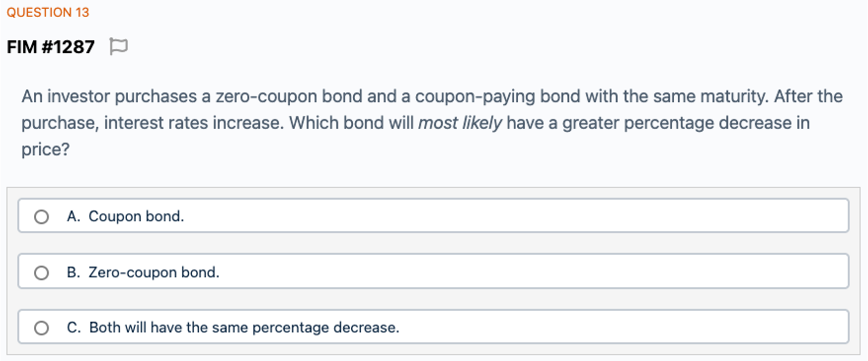The width and height of the screenshot is (868, 361).
Task: Mark the radio button for answer C
Action: (x=41, y=328)
